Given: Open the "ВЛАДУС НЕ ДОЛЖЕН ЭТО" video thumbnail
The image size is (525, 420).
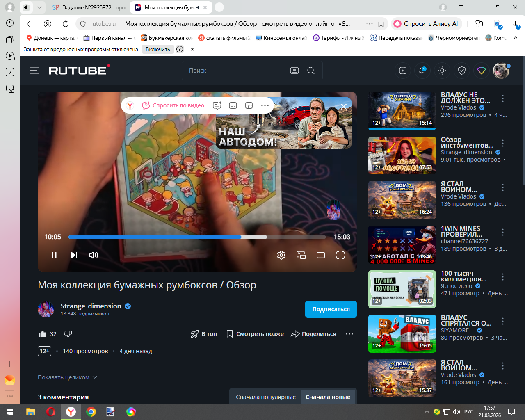Looking at the screenshot, I should click(x=402, y=111).
